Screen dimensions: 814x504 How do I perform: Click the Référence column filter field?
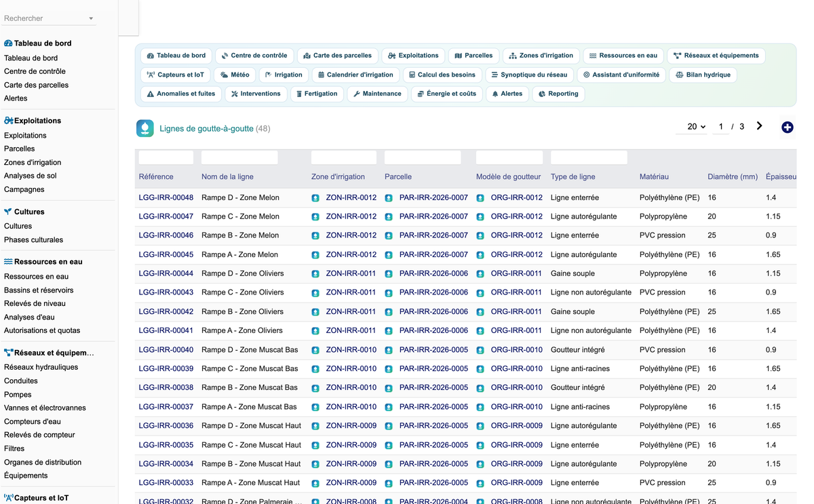tap(166, 157)
